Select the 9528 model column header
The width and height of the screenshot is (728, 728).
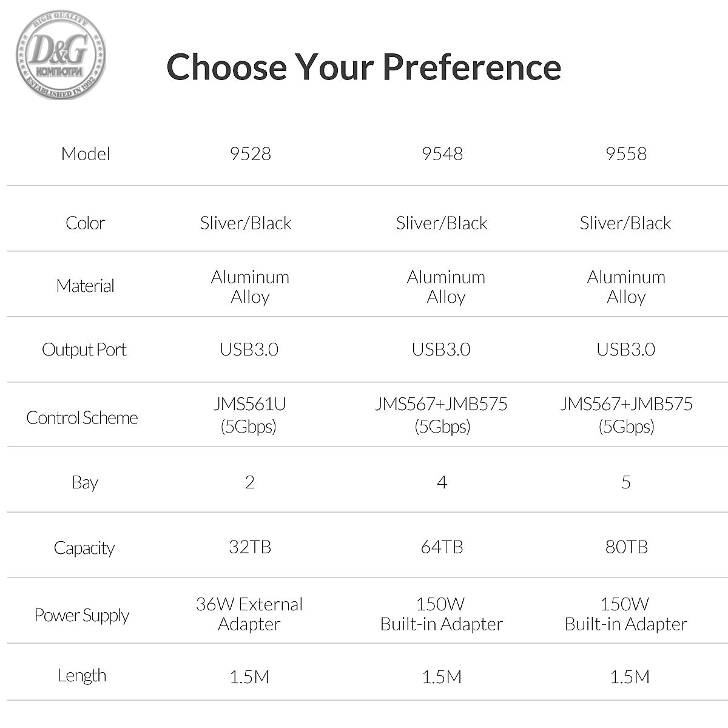pos(250,153)
